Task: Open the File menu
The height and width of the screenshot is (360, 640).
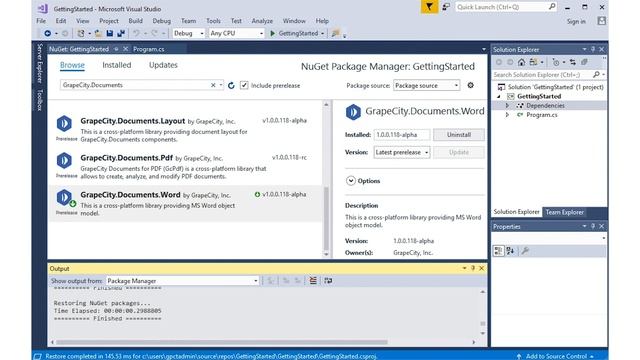Action: point(41,21)
